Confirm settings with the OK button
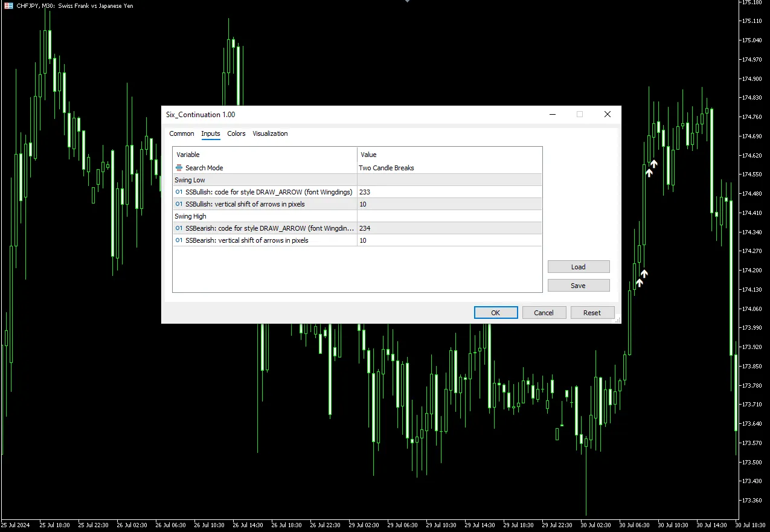Viewport: 770px width, 532px height. [x=495, y=313]
